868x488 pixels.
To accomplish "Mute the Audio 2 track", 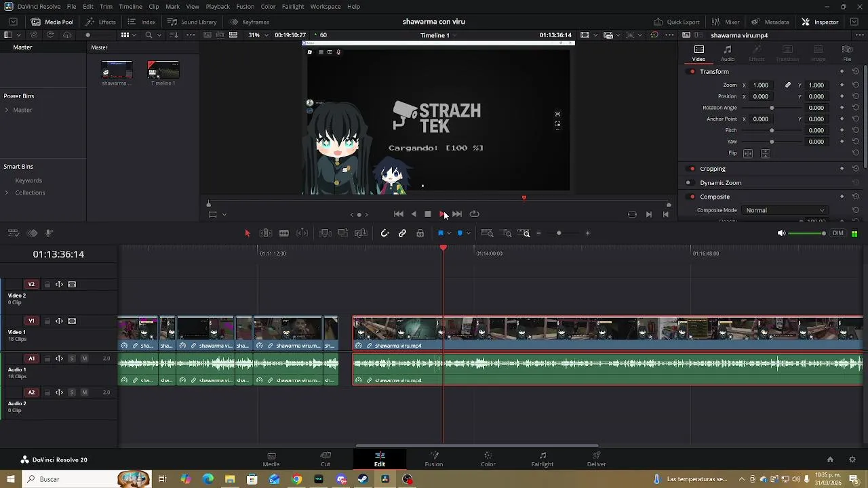I will click(x=85, y=392).
